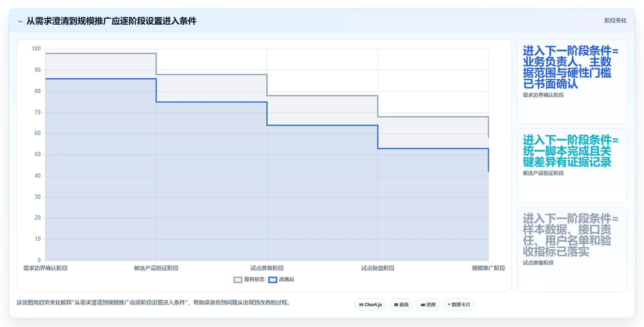The image size is (644, 327).
Task: Open the 试点准备阶段 condition card
Action: click(x=572, y=249)
